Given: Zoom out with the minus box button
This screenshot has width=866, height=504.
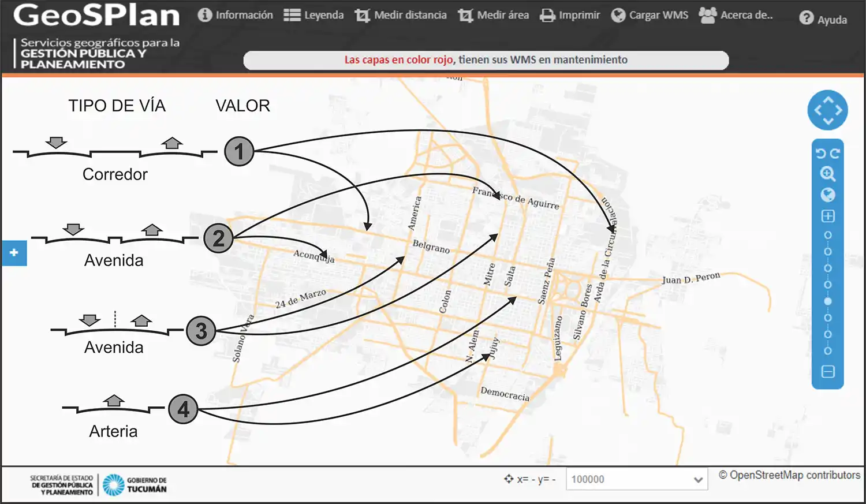Looking at the screenshot, I should click(x=827, y=372).
